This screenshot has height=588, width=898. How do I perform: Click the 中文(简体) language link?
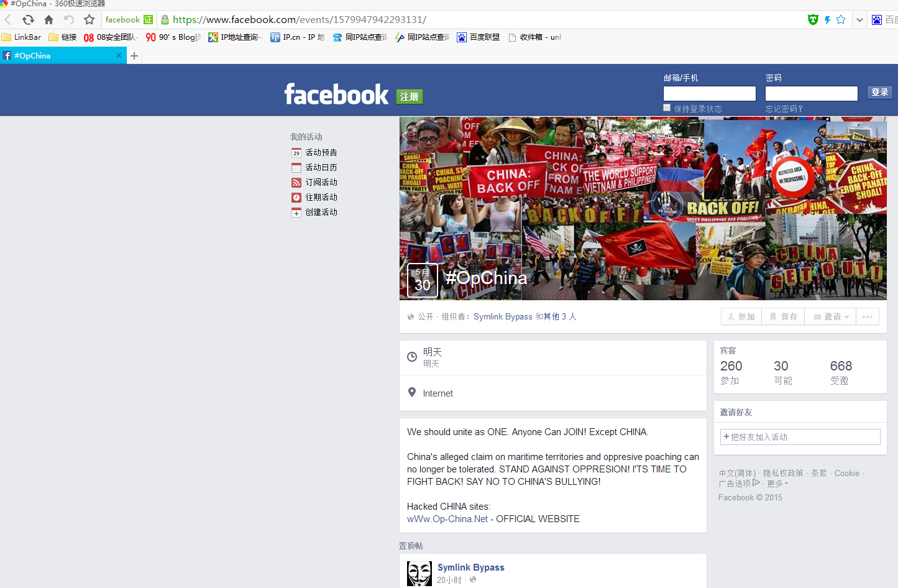point(737,473)
